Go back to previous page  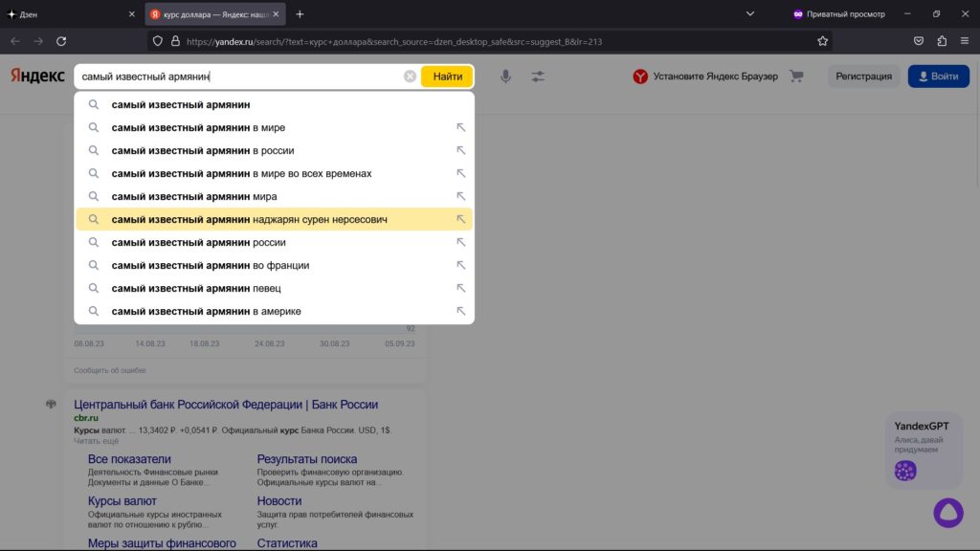pyautogui.click(x=15, y=41)
